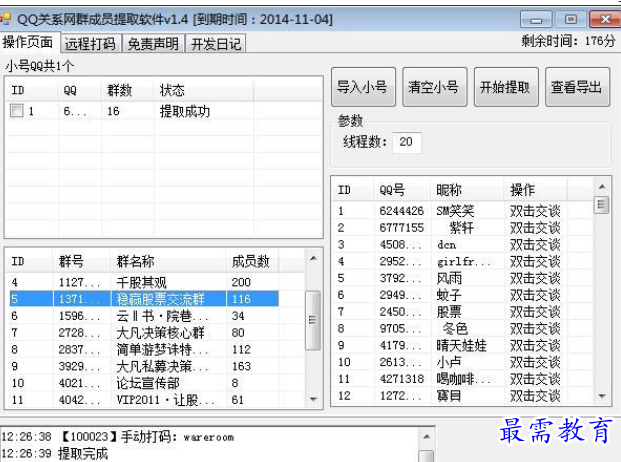Click the 昵称 column header
This screenshot has width=621, height=462.
pos(467,190)
